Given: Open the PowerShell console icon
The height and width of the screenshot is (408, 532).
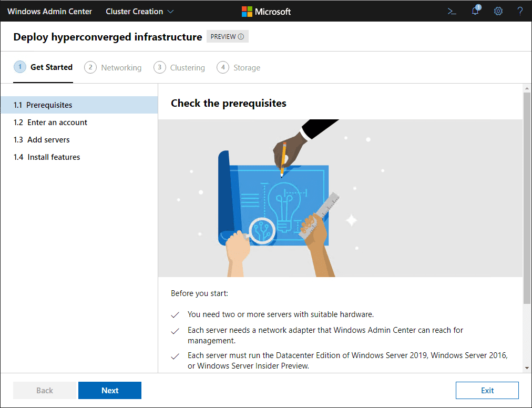Looking at the screenshot, I should tap(452, 11).
